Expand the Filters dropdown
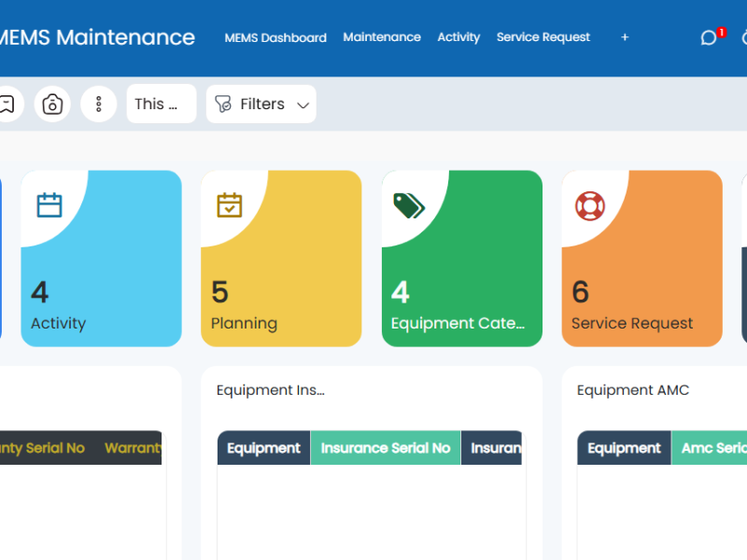Image resolution: width=747 pixels, height=560 pixels. pos(261,104)
